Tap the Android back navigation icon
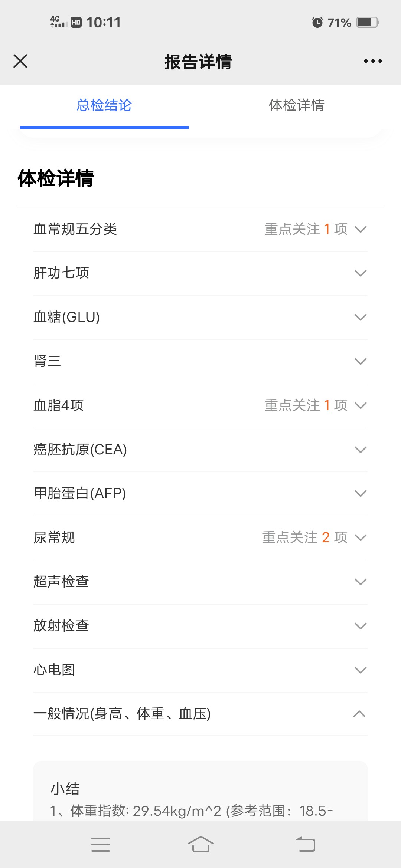 306,845
